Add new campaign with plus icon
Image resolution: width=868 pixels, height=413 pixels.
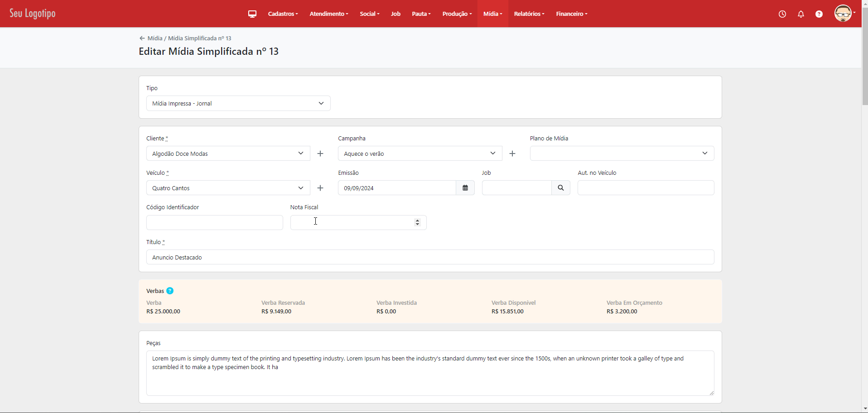pos(512,154)
